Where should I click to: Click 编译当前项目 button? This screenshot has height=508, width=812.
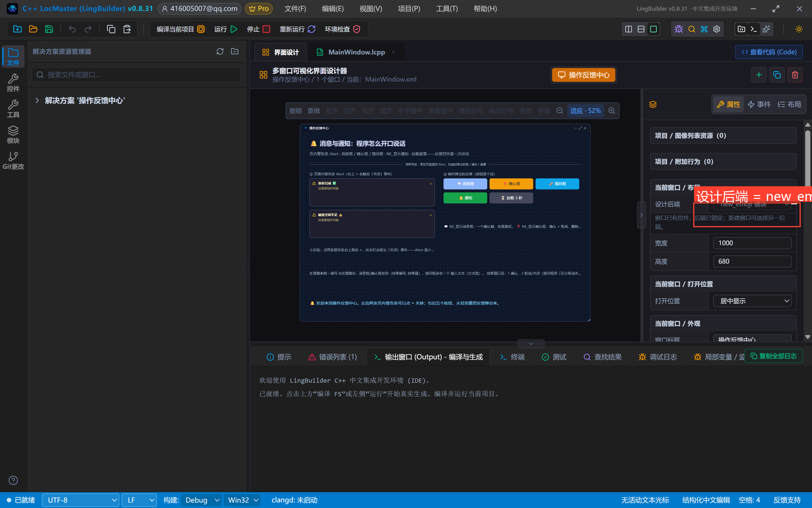(181, 29)
